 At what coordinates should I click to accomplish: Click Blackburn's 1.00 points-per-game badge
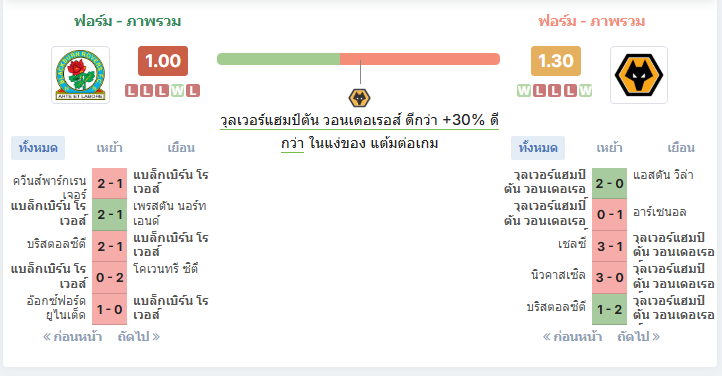click(x=163, y=61)
